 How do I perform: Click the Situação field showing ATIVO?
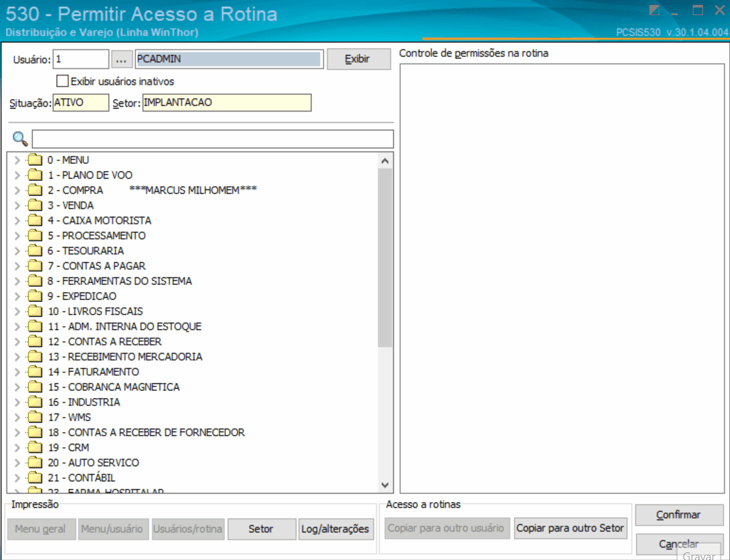[81, 103]
